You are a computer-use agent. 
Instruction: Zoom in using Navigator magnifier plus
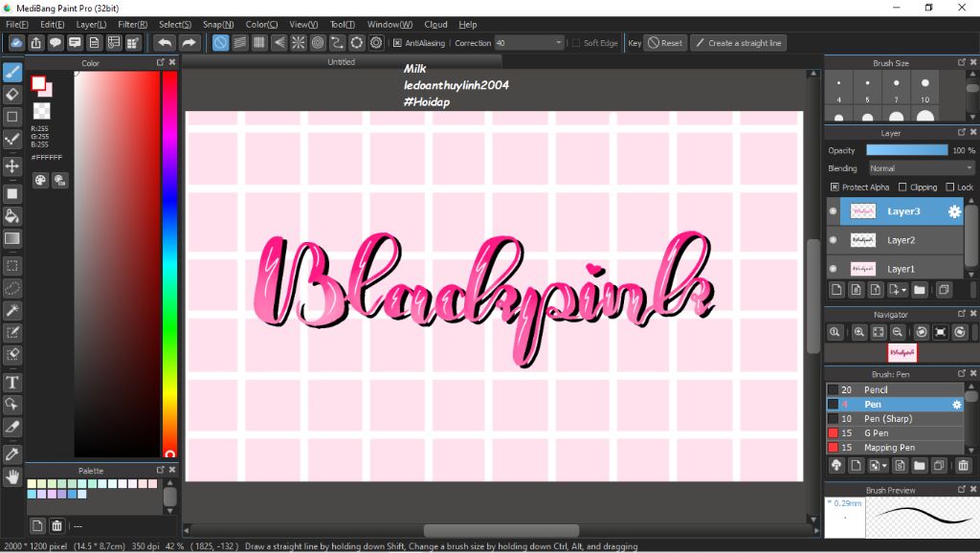pos(858,332)
